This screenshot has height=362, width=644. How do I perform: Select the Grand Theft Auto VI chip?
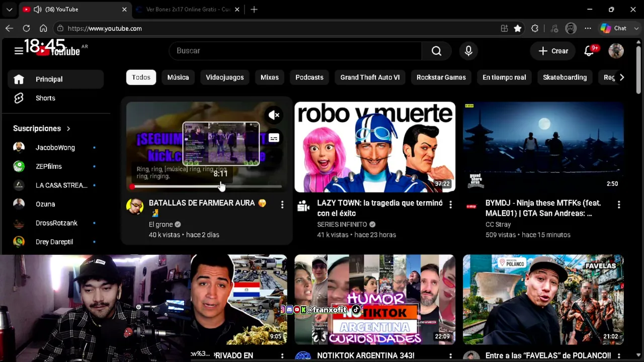click(370, 77)
